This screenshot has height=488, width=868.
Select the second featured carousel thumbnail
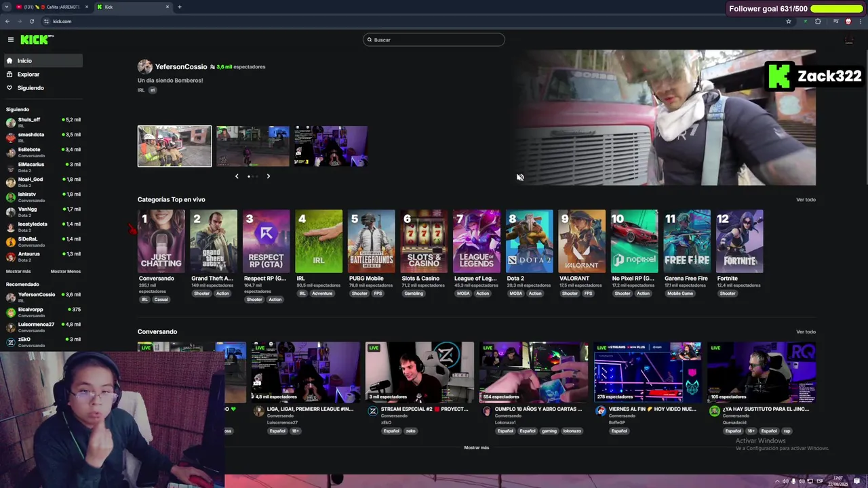(252, 146)
